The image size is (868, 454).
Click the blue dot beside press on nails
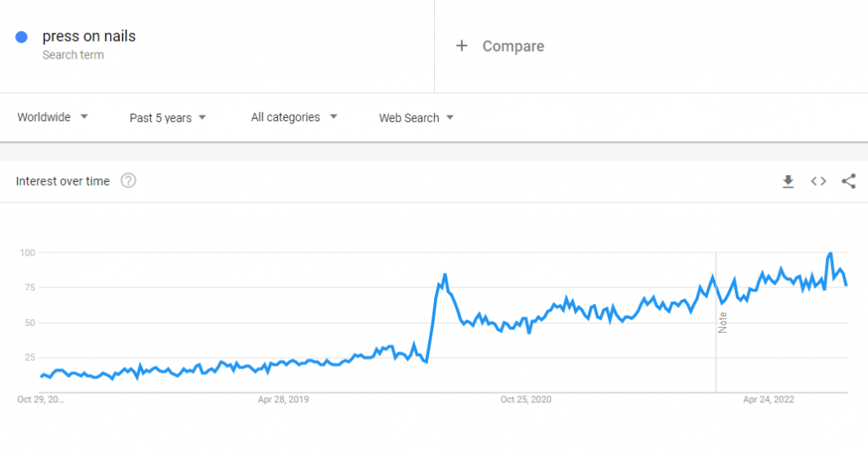click(x=22, y=36)
